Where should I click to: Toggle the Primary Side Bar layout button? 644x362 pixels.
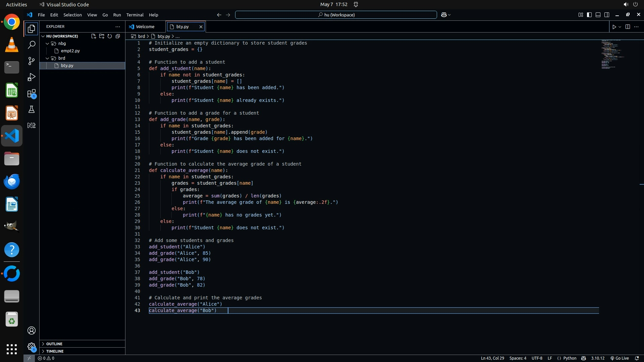[x=589, y=15]
